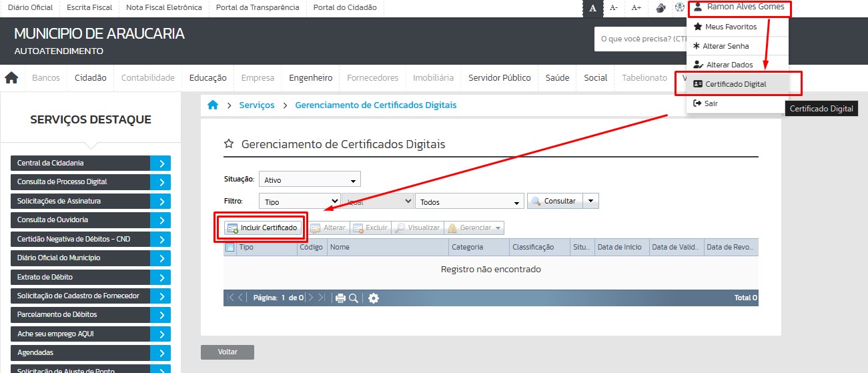The height and width of the screenshot is (373, 868).
Task: Choose Alterar Senha in the user menu
Action: coord(725,46)
